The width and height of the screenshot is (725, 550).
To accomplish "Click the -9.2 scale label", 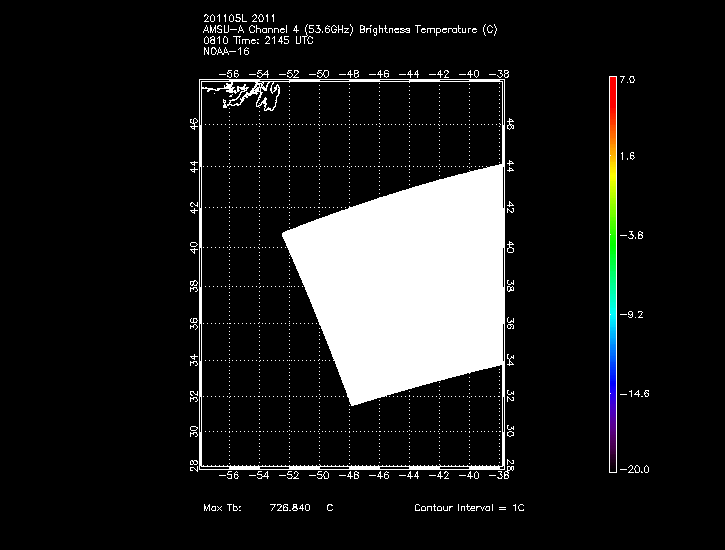I will [630, 314].
